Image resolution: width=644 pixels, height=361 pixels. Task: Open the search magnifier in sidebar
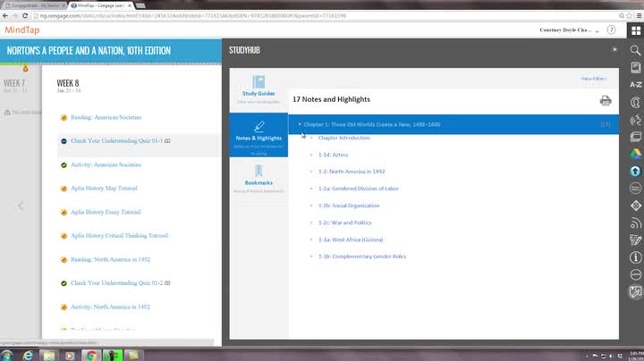click(x=635, y=50)
